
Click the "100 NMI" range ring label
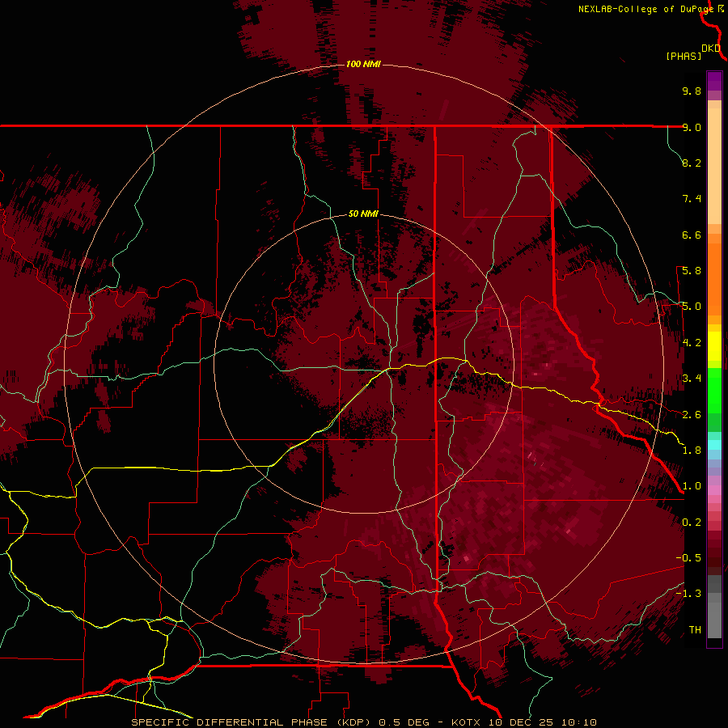tap(363, 64)
